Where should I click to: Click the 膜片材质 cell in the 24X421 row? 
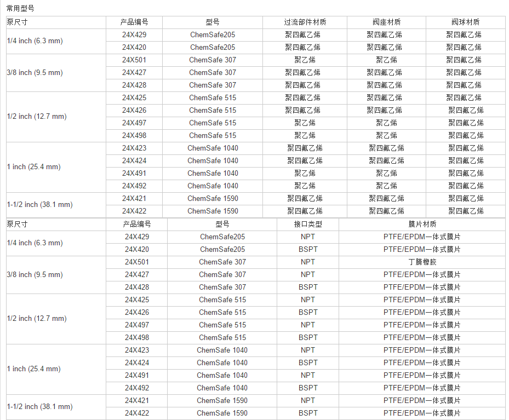click(422, 400)
